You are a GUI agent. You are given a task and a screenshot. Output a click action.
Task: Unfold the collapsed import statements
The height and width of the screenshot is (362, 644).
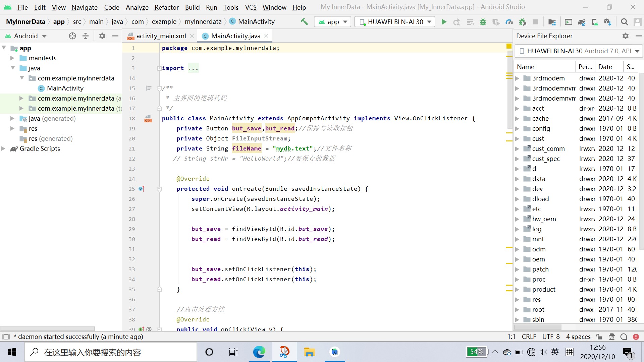coord(159,68)
